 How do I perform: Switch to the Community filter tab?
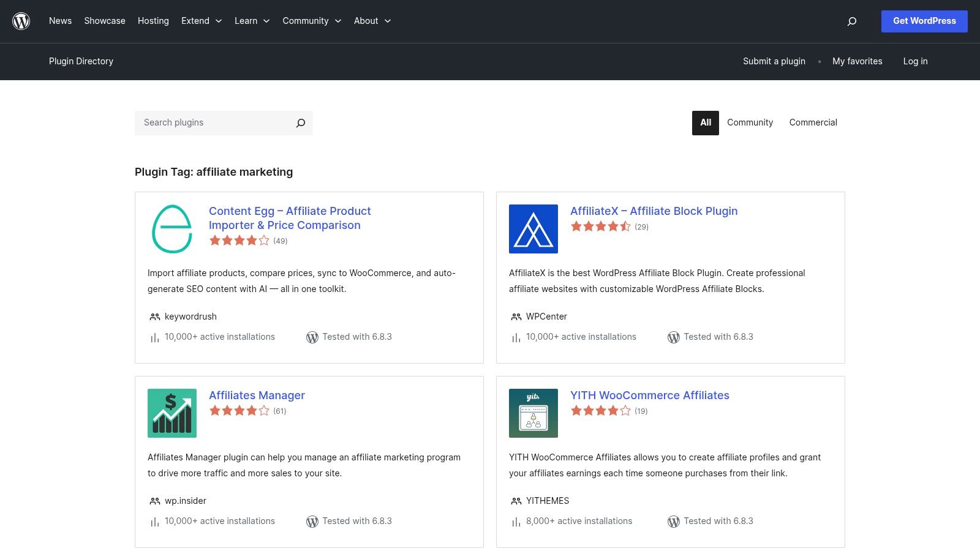[x=750, y=122]
